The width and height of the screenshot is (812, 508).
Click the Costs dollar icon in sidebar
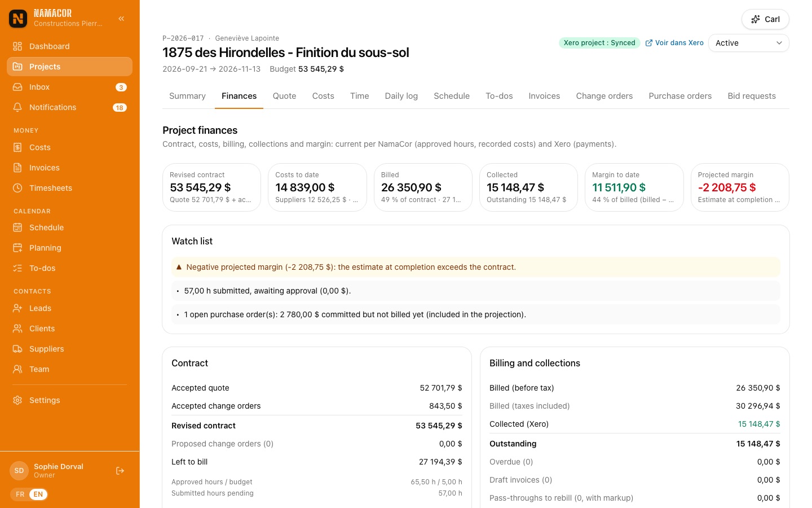pyautogui.click(x=17, y=147)
